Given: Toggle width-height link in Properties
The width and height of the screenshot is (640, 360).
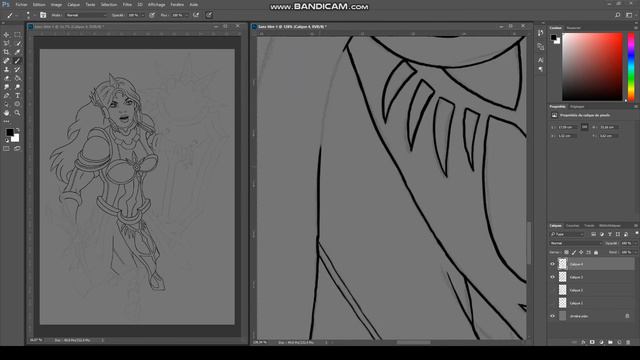Looking at the screenshot, I should (584, 127).
